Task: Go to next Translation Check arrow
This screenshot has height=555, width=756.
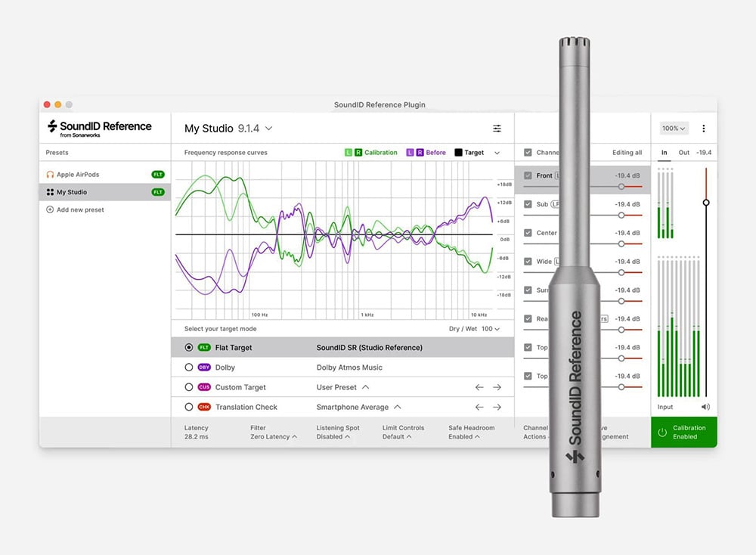Action: click(x=497, y=407)
